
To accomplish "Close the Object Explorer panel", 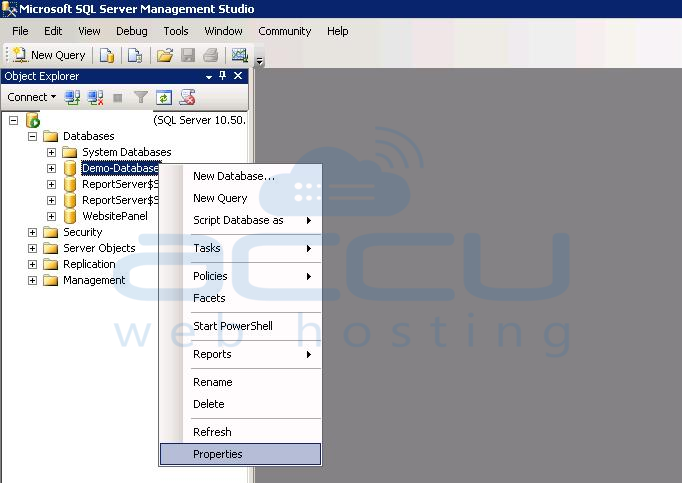I will coord(238,76).
